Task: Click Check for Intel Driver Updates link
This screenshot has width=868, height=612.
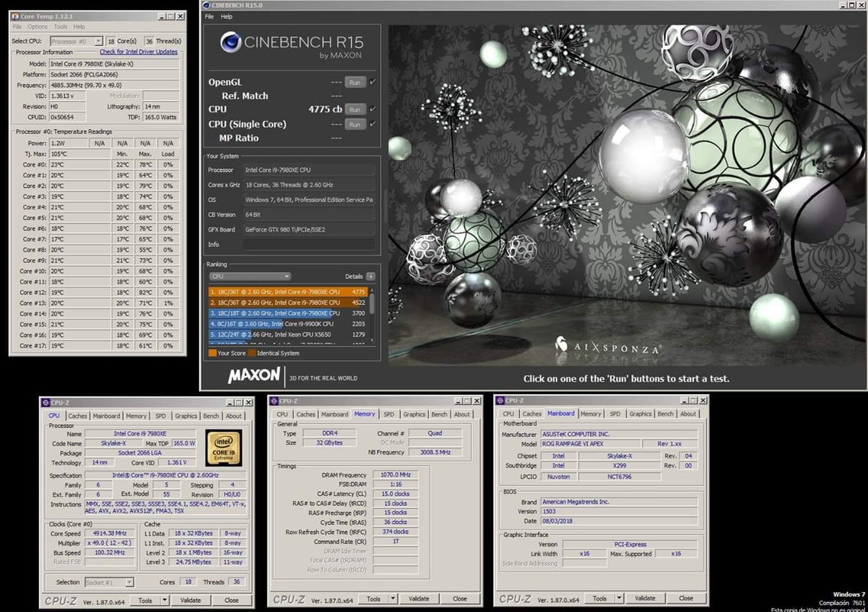Action: (138, 52)
